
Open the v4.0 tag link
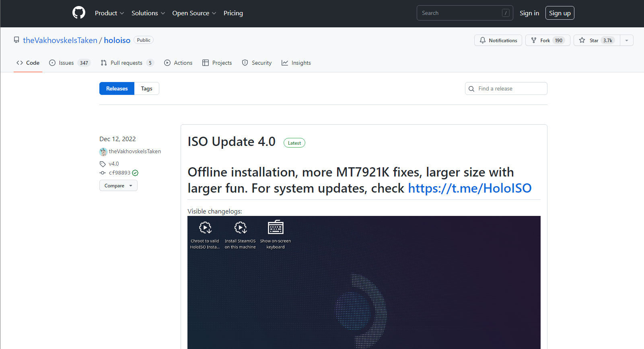(114, 164)
